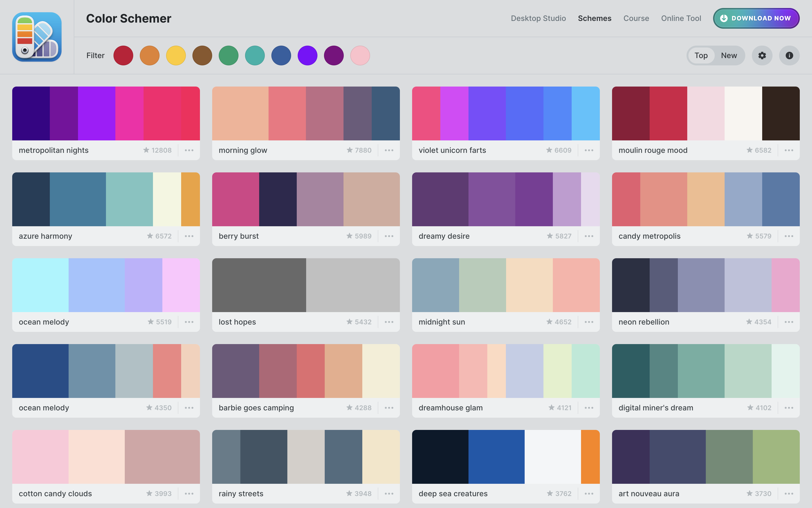This screenshot has width=812, height=508.
Task: Filter schemes by teal color
Action: [255, 56]
